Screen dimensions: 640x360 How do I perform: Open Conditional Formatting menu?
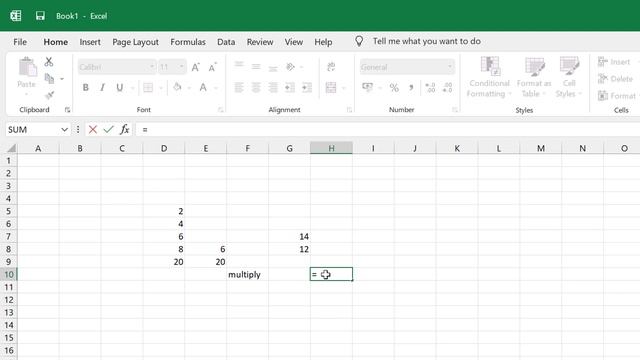point(489,78)
